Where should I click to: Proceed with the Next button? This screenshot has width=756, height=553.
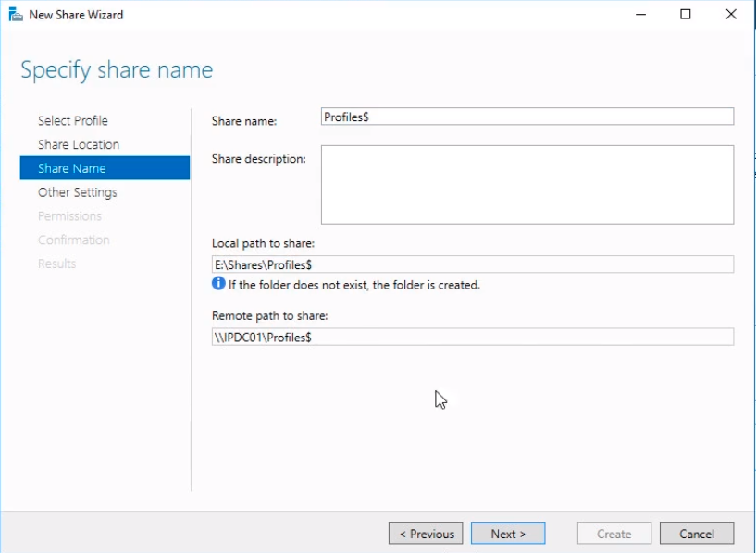[508, 534]
